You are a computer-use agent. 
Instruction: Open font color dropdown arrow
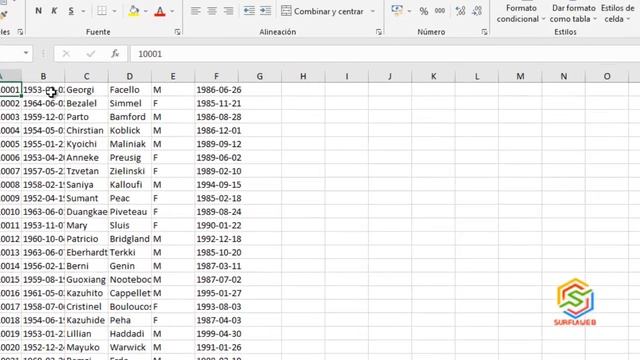(172, 11)
